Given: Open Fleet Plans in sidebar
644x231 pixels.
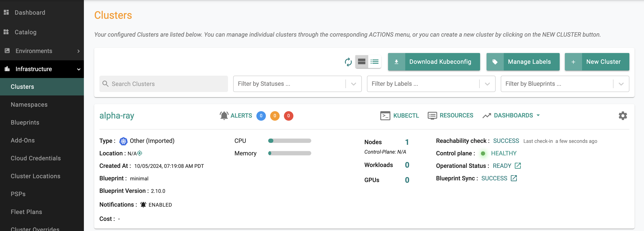Looking at the screenshot, I should 26,212.
